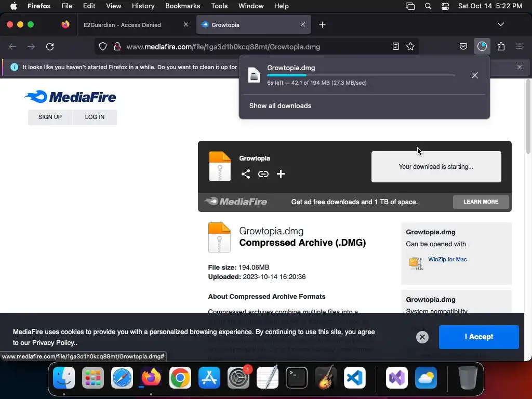Focus the URL address bar
The image size is (532, 399).
coord(258,47)
